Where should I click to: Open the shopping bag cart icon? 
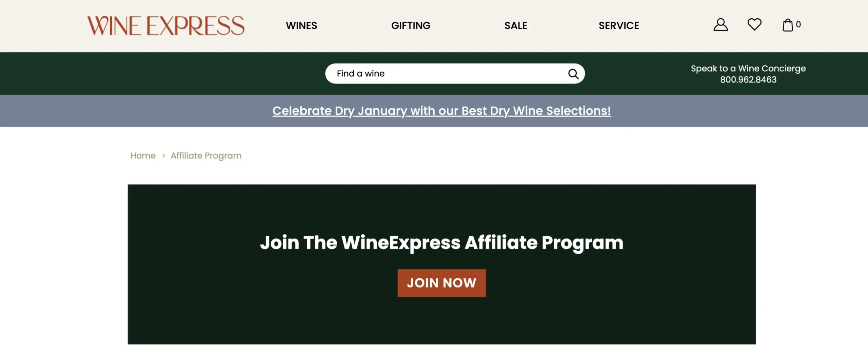[x=788, y=24]
